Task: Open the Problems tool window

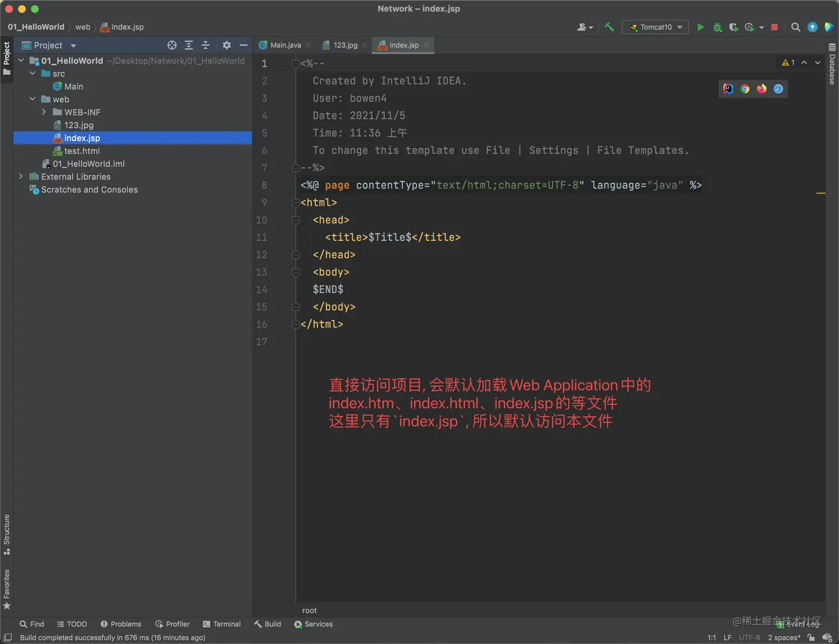Action: click(120, 624)
